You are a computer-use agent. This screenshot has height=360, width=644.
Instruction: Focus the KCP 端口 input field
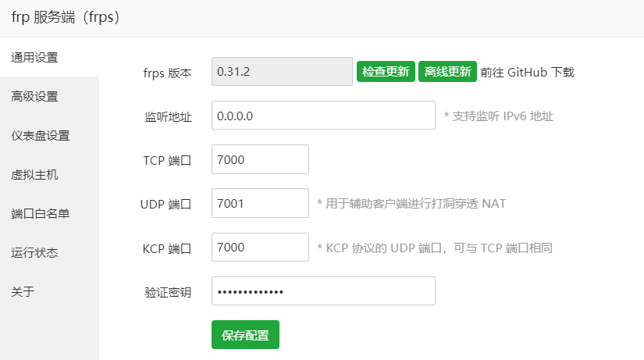point(260,248)
